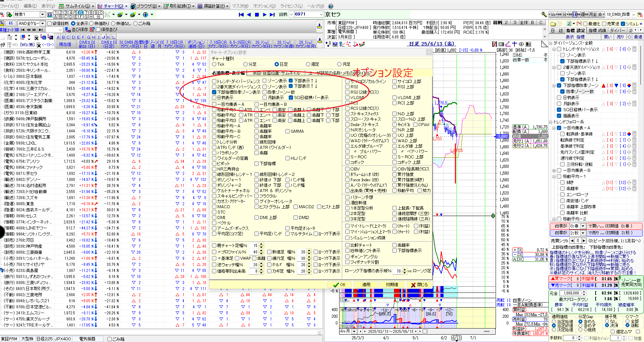Click the wrench settings icon near the chart toolbar
The width and height of the screenshot is (644, 342).
tap(544, 14)
